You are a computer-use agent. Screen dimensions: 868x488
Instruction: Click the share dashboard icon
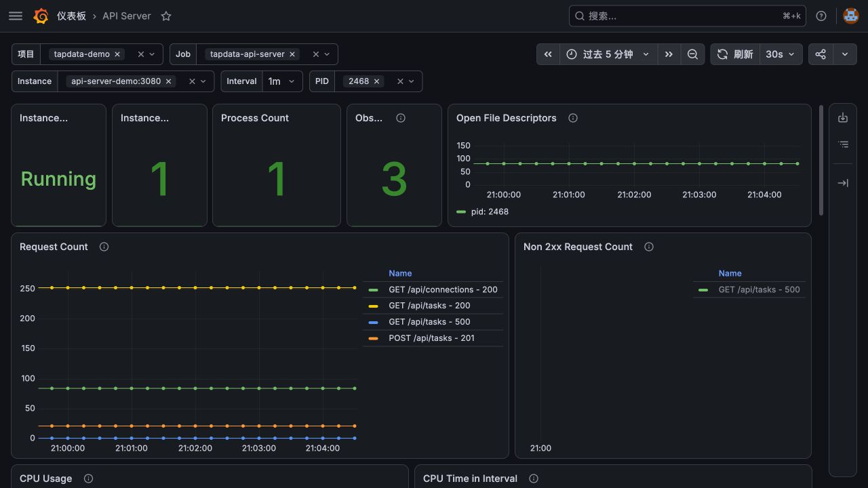coord(821,54)
